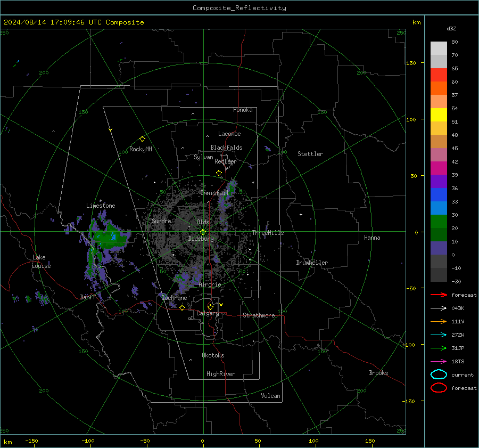The width and height of the screenshot is (479, 448).
Task: Click the 'Brooks' map label
Action: (x=378, y=373)
